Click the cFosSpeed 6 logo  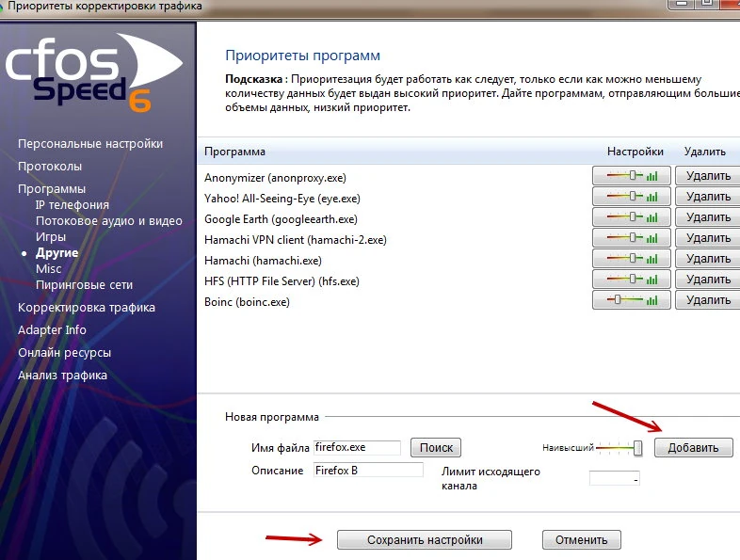(93, 72)
